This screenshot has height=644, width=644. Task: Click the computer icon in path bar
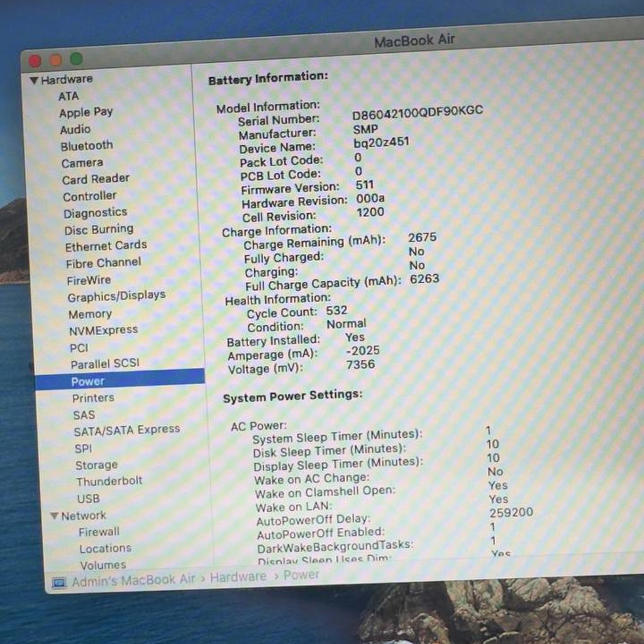click(58, 582)
